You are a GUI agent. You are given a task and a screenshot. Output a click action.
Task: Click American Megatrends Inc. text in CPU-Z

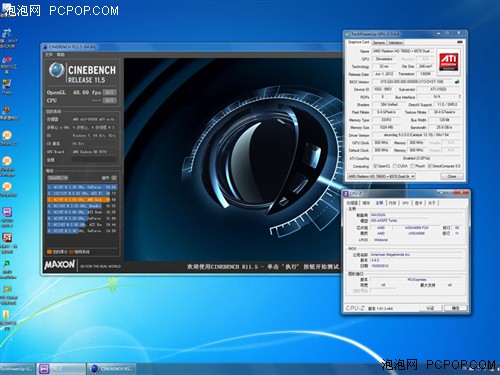[x=390, y=254]
